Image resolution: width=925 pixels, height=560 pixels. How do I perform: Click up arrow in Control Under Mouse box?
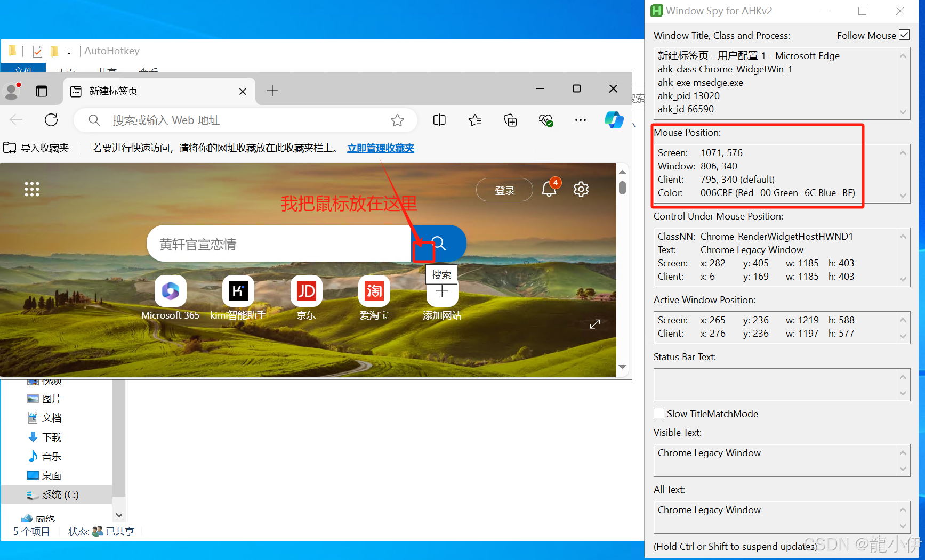coord(903,237)
